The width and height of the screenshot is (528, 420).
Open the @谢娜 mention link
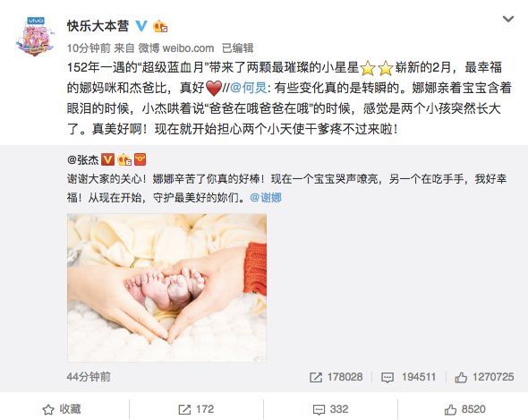tap(266, 198)
